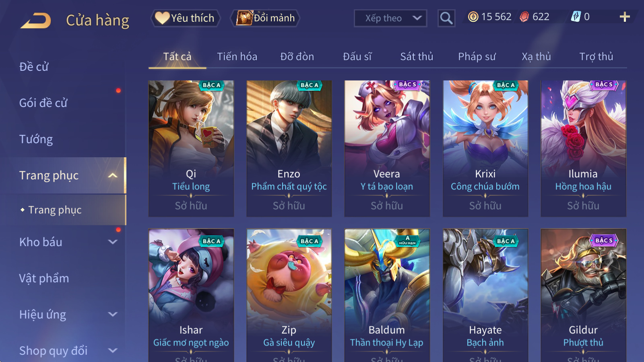Screen dimensions: 644x362
Task: Click the chest icon in Đổi mảnh
Action: click(244, 18)
